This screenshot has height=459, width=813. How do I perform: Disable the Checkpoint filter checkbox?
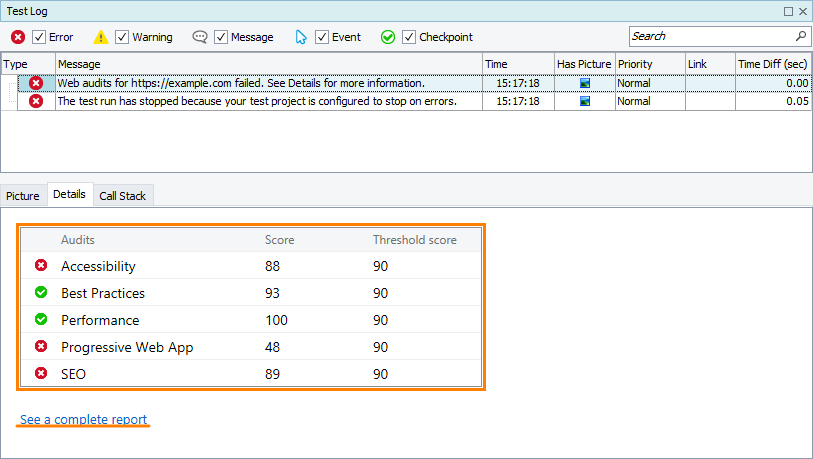click(409, 37)
